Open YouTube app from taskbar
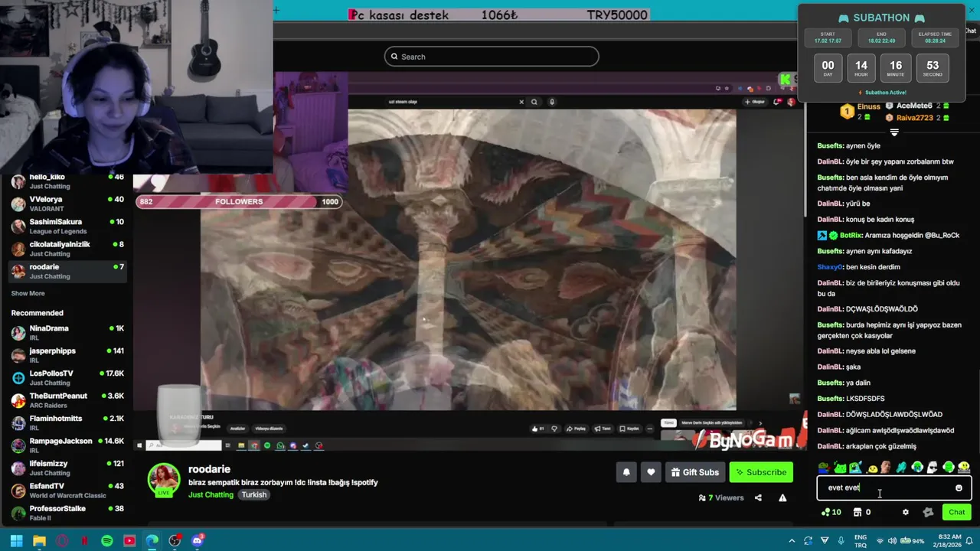Screen dimensions: 980x551 (x=129, y=541)
